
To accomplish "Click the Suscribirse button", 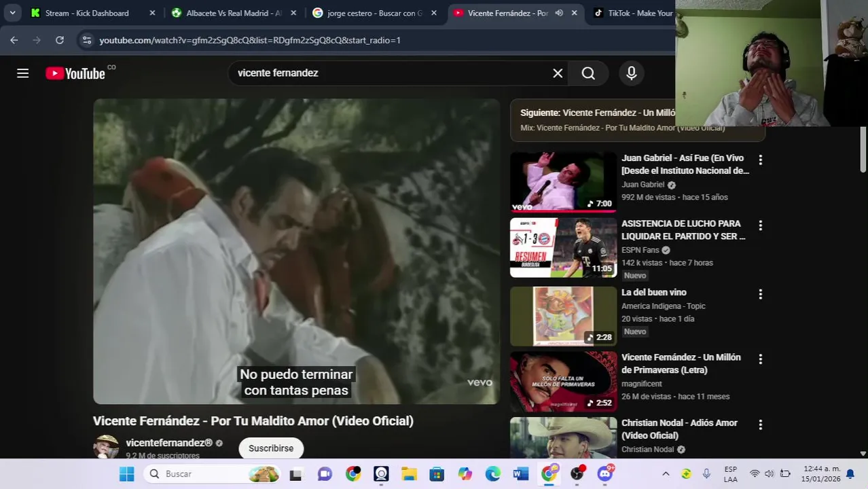I will pos(271,448).
